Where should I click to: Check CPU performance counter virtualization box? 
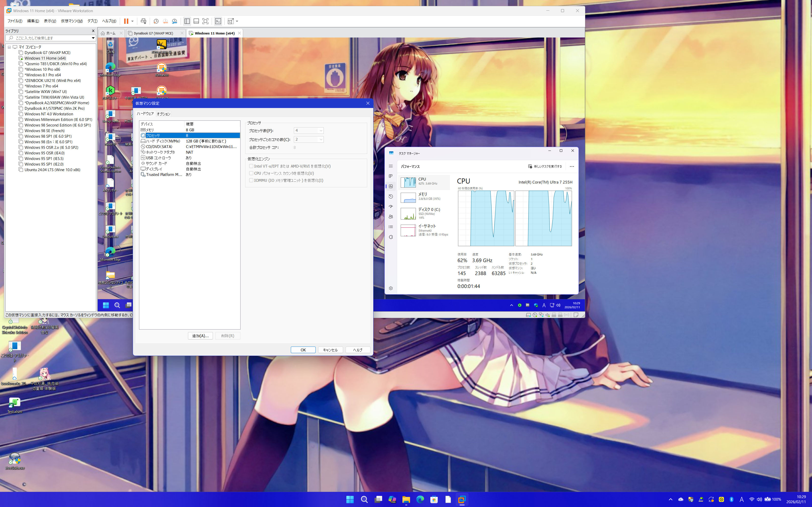click(x=251, y=173)
